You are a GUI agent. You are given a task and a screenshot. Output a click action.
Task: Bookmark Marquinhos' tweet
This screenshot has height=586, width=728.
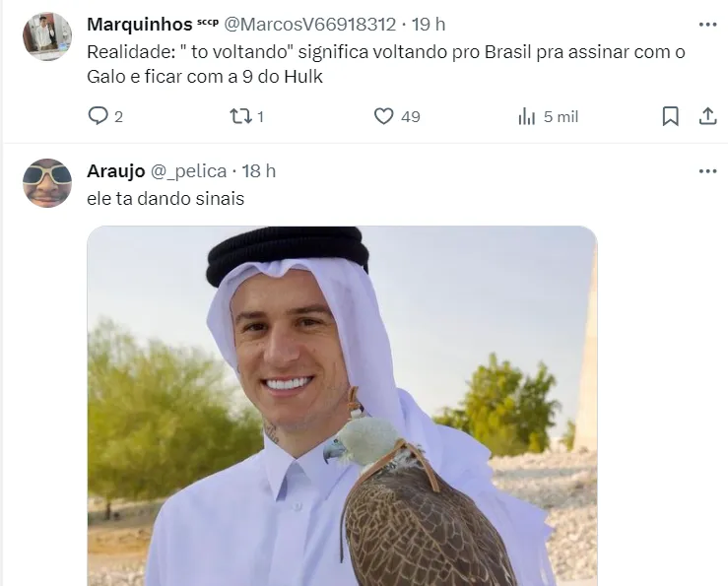[670, 116]
